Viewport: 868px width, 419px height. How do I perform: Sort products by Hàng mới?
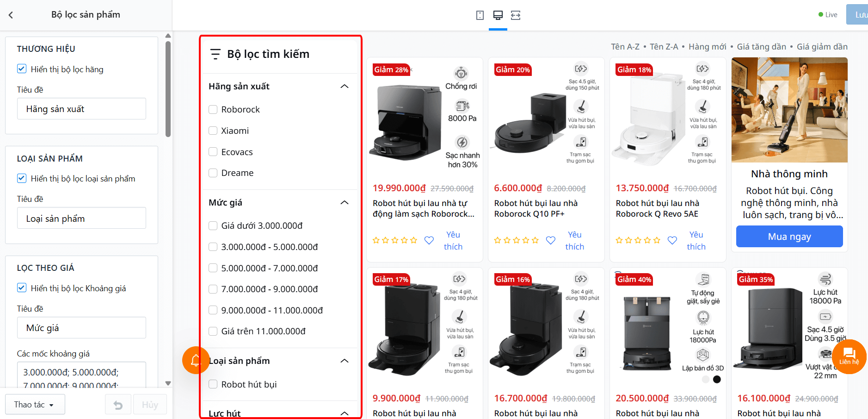(x=708, y=47)
